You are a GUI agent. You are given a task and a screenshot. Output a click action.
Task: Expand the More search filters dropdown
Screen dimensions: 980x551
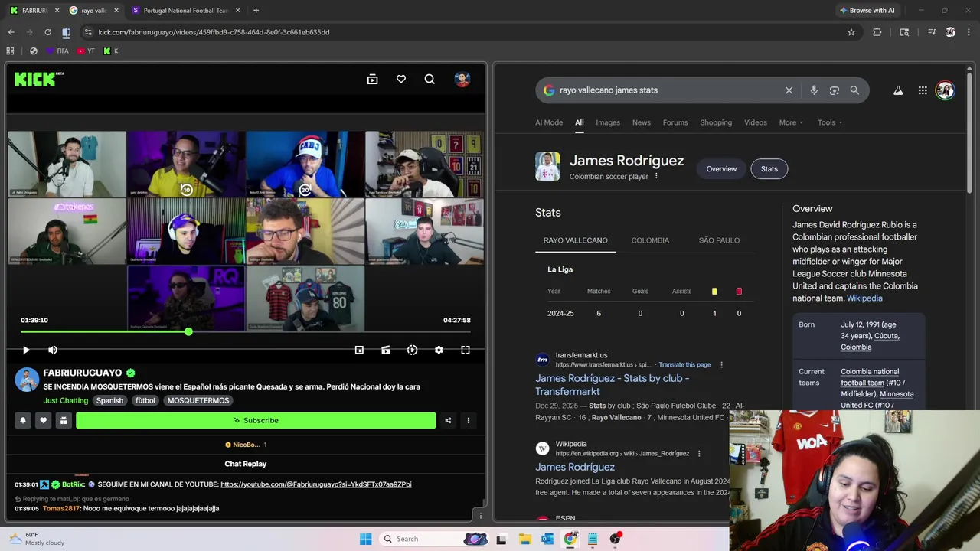(791, 122)
